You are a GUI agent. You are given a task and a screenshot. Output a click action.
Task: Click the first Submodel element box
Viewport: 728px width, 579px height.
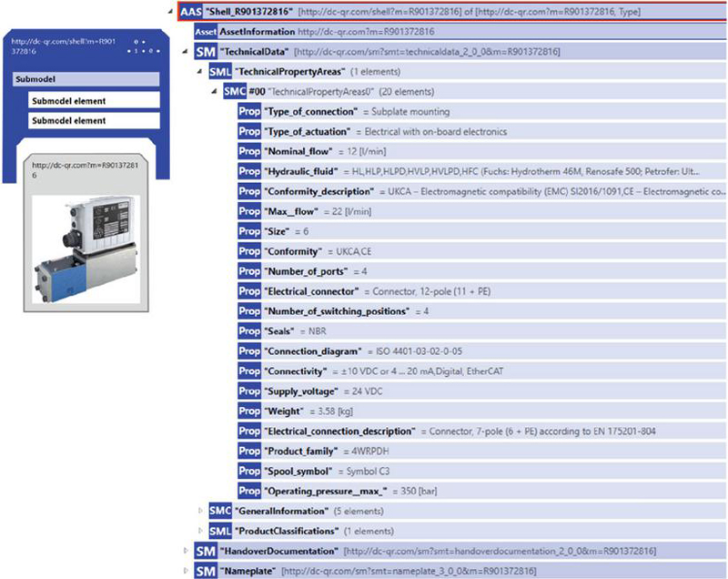[x=94, y=101]
